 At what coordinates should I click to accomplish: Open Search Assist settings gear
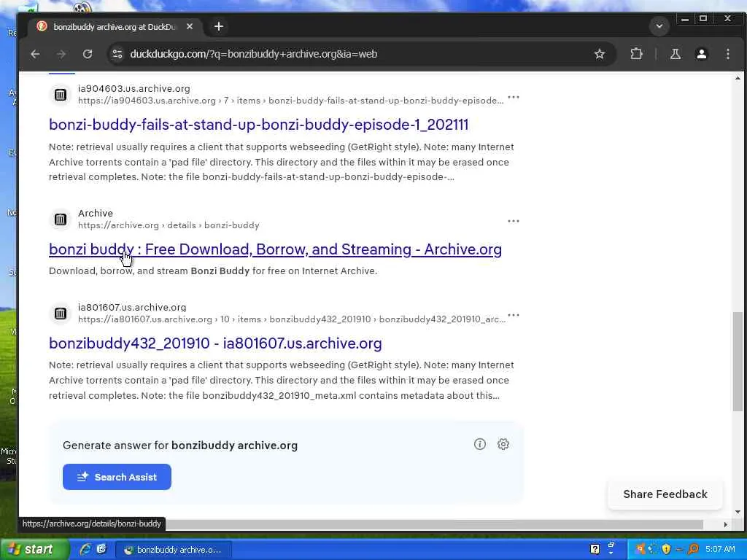click(x=503, y=444)
